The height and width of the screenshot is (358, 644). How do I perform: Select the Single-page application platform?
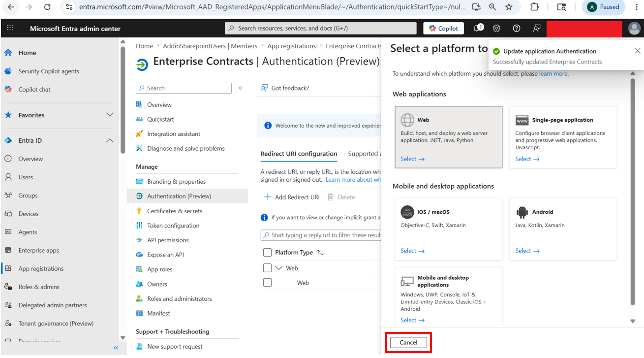(563, 137)
